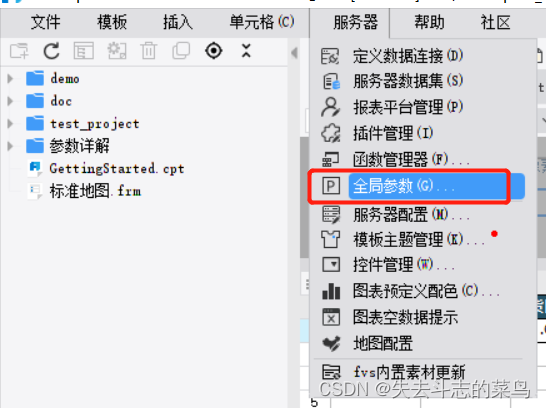Expand the demo folder tree arrow

point(10,79)
